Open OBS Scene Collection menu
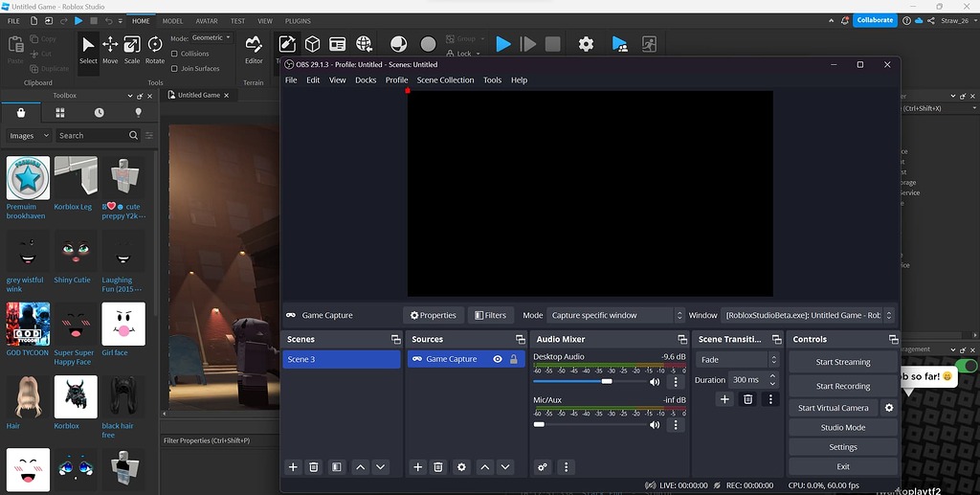This screenshot has width=980, height=495. (445, 80)
